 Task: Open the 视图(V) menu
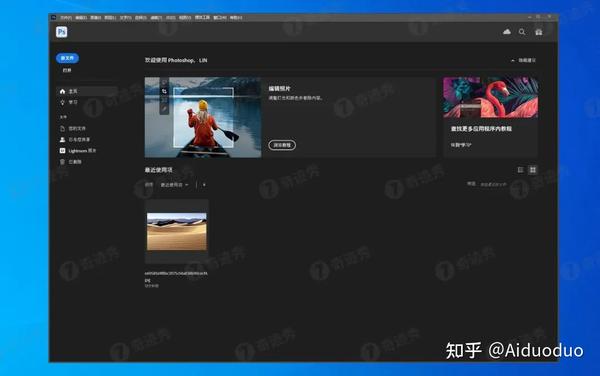(185, 18)
